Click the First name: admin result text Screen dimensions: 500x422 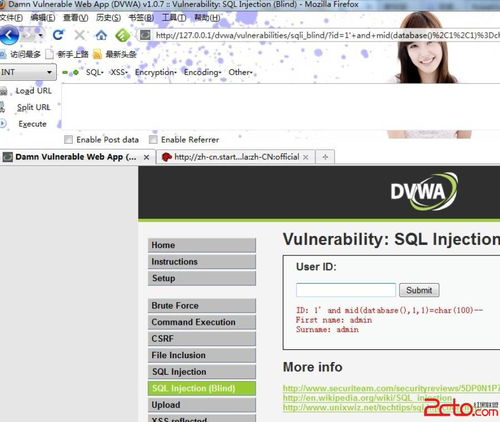(334, 320)
